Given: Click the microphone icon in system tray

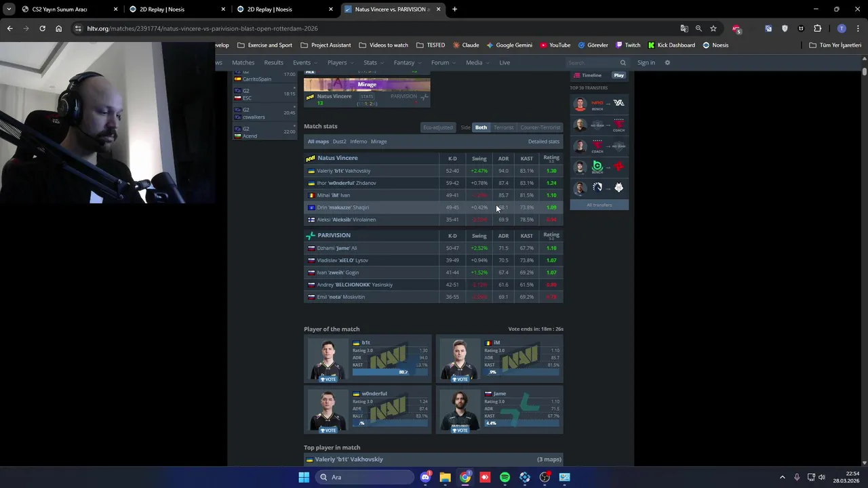Looking at the screenshot, I should [x=797, y=477].
